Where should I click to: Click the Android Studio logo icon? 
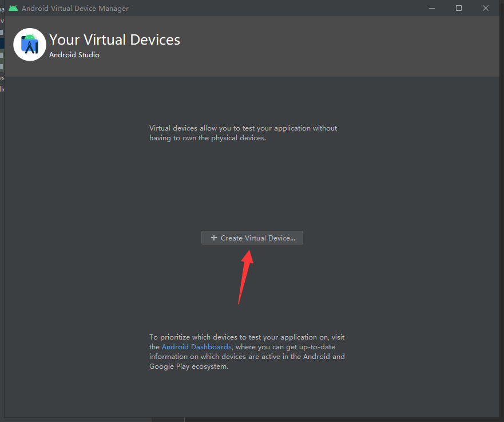[x=30, y=45]
